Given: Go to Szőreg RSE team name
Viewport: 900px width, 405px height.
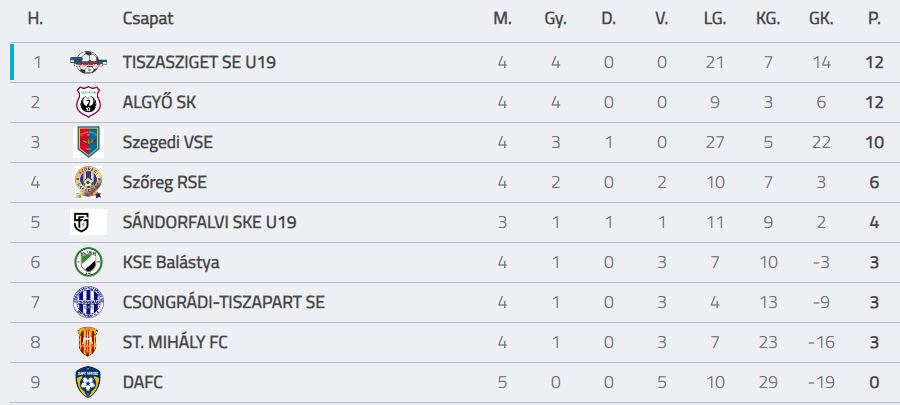Looking at the screenshot, I should coord(164,182).
